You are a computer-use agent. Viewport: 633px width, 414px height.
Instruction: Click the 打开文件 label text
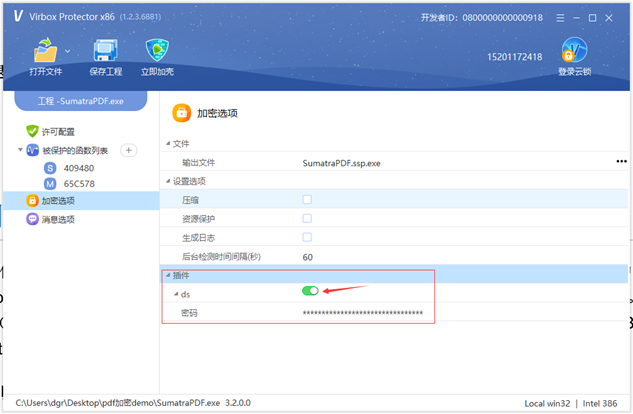(x=46, y=72)
